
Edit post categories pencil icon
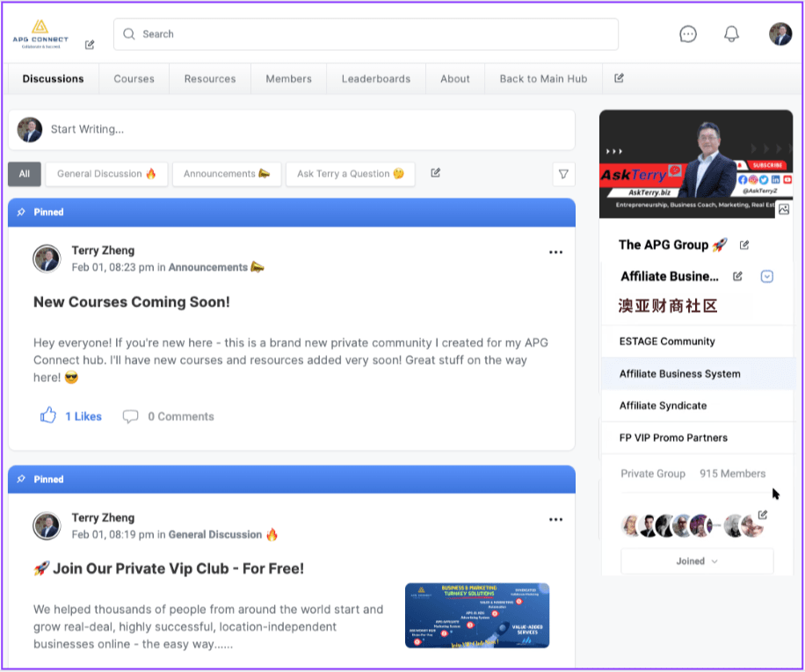[435, 173]
